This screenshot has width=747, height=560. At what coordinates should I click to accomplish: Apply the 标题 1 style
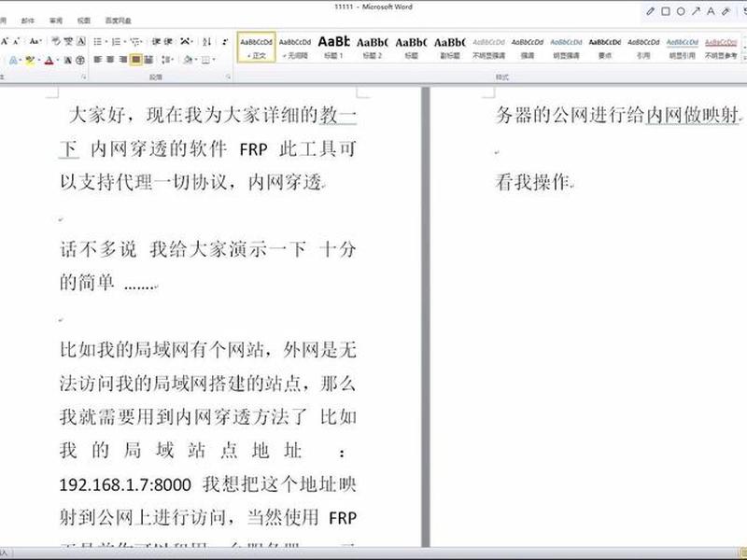point(333,48)
